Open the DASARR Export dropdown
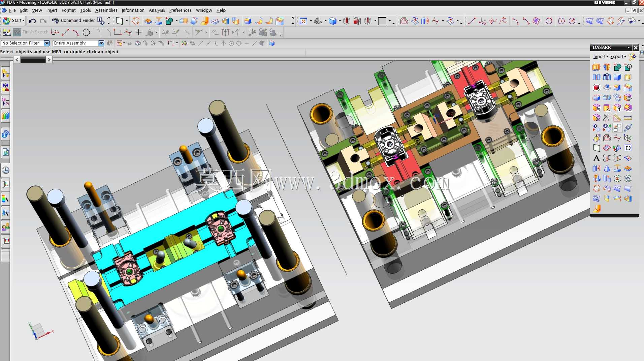Viewport: 644px width, 361px height. tap(618, 57)
